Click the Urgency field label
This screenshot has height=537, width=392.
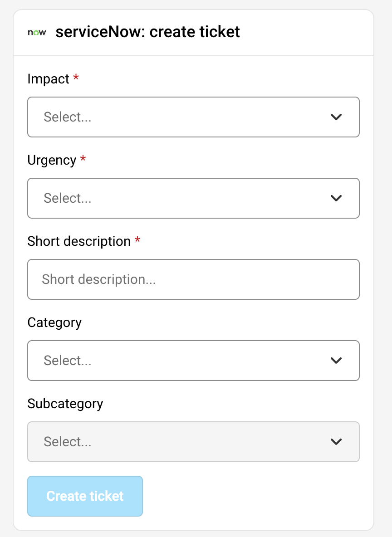(52, 160)
